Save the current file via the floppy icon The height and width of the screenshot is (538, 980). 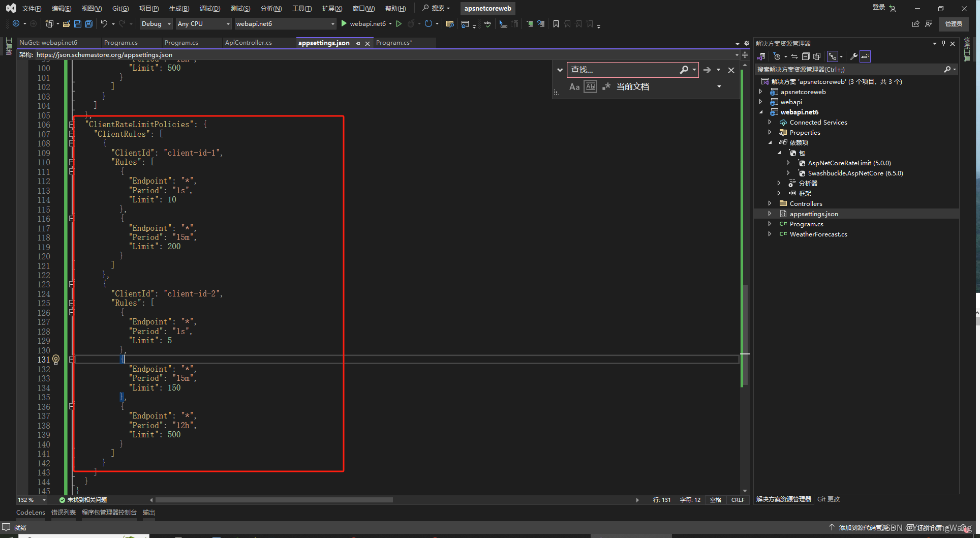tap(78, 23)
